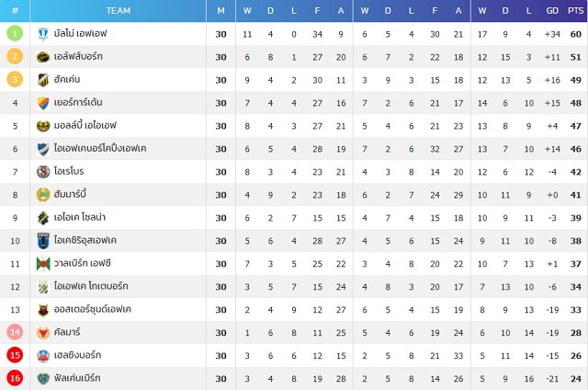Image resolution: width=588 pixels, height=390 pixels.
Task: Click the TEAM column header
Action: (119, 10)
